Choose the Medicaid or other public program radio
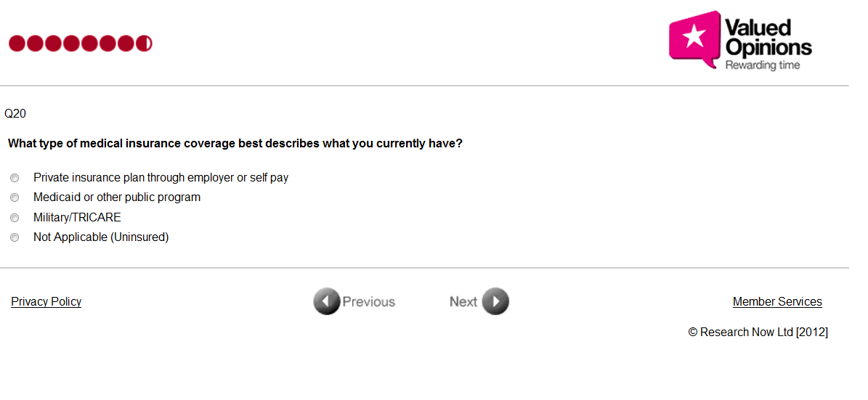 click(x=15, y=197)
